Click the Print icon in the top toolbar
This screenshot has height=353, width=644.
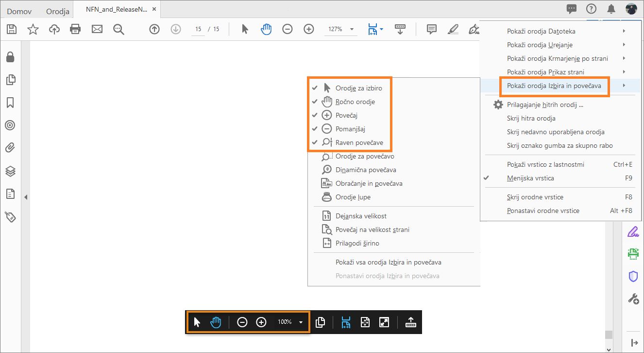pos(75,29)
